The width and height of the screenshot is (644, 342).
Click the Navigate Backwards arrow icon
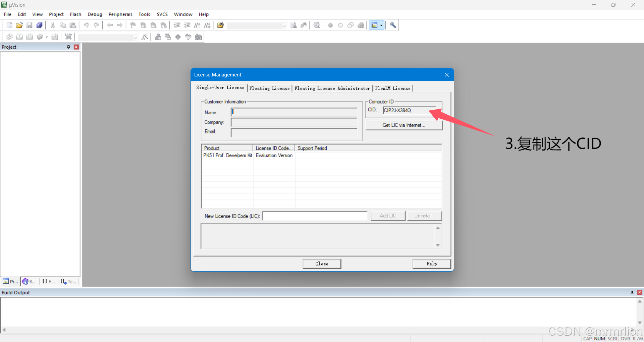[x=110, y=25]
